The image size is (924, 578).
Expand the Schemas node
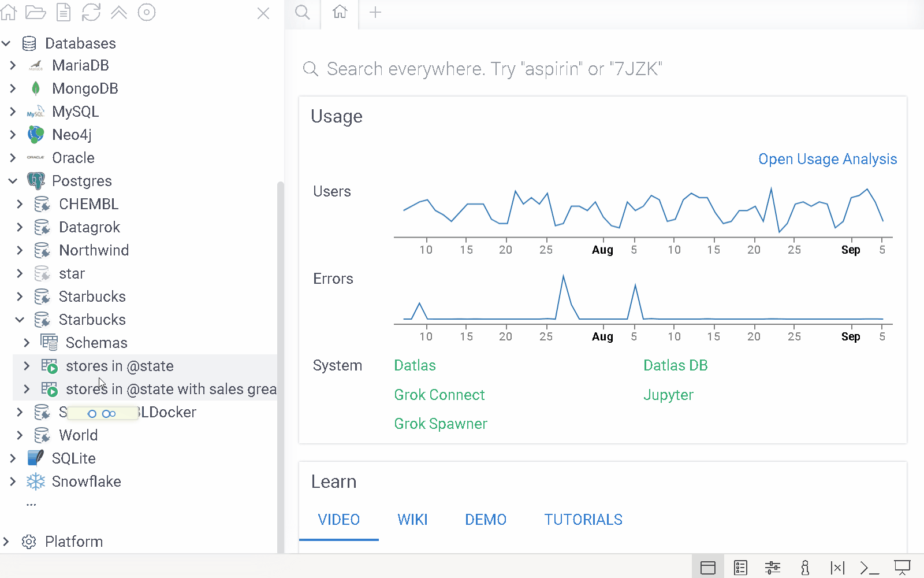27,343
